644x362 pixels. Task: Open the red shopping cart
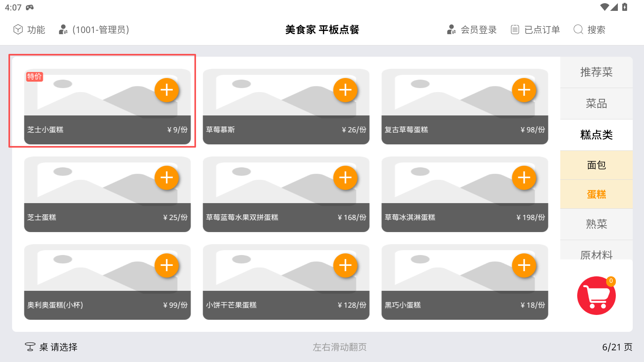click(x=596, y=296)
